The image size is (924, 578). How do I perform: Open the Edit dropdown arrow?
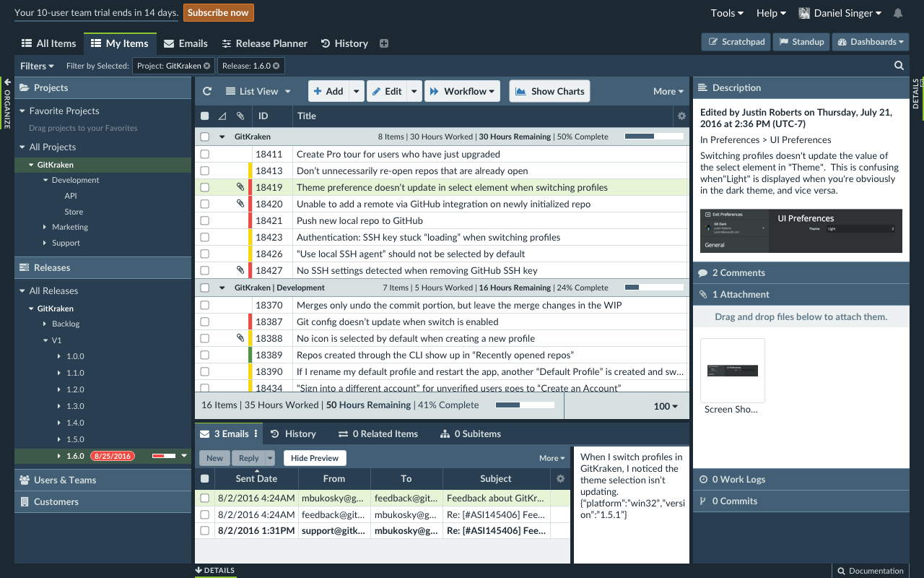point(414,91)
